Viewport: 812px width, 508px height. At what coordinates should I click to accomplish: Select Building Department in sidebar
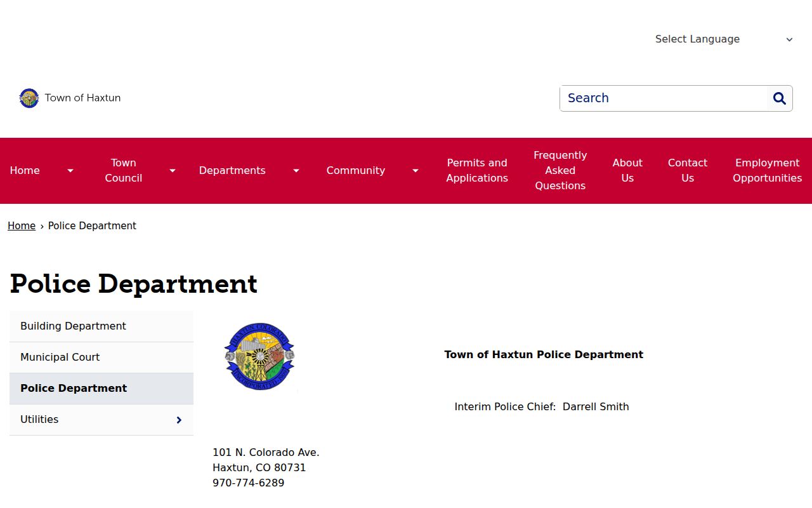pyautogui.click(x=101, y=326)
